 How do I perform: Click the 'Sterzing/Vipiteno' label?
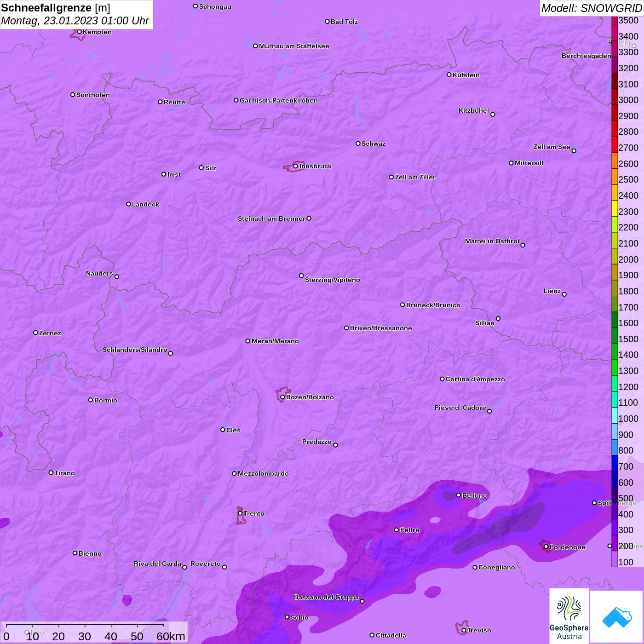tap(333, 280)
